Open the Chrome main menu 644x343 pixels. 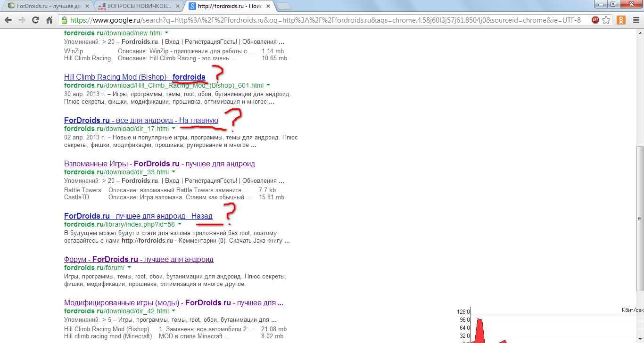636,20
